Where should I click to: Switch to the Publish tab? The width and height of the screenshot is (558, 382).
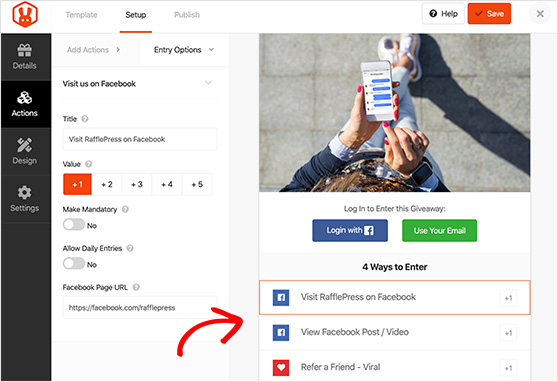click(x=187, y=15)
